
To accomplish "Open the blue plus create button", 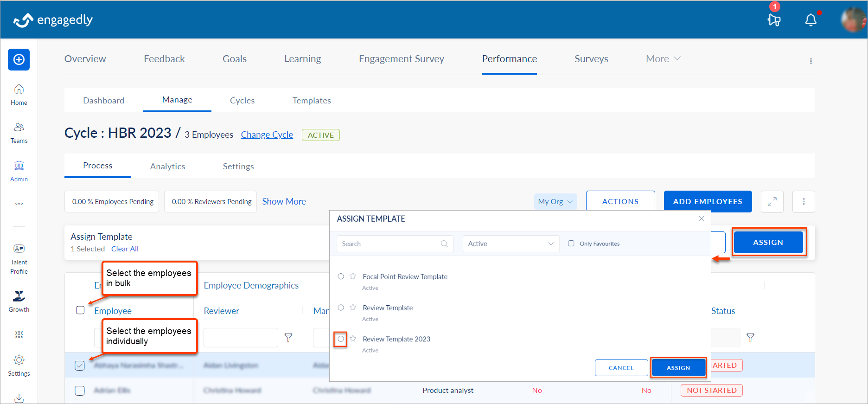I will [x=19, y=59].
